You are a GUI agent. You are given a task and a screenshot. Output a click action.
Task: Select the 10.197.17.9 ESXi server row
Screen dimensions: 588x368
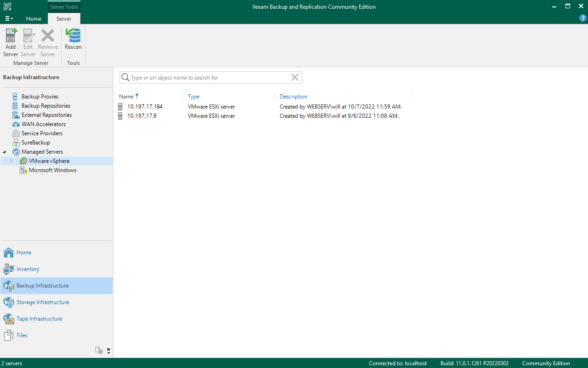point(142,116)
